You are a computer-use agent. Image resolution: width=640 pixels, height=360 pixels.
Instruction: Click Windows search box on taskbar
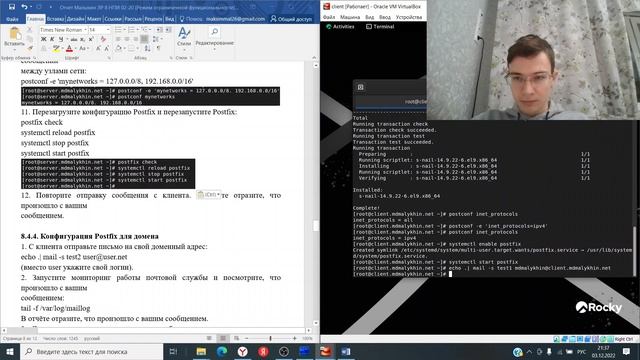pyautogui.click(x=92, y=351)
